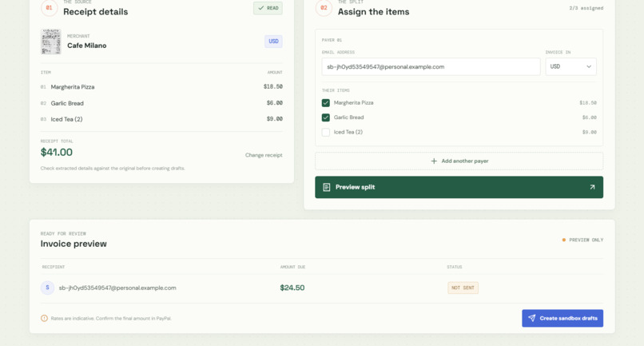Click the Margherita Pizza label in payer items

354,103
